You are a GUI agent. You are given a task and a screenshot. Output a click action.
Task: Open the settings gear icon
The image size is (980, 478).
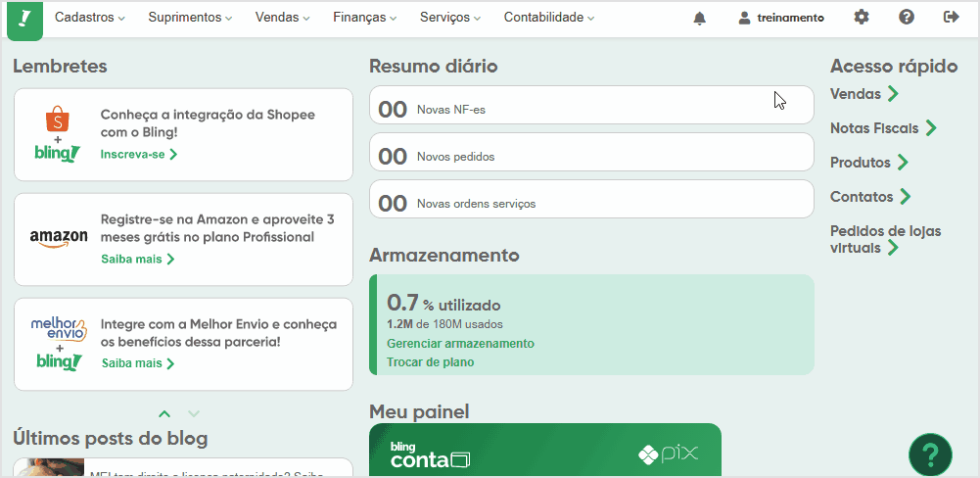pyautogui.click(x=862, y=18)
